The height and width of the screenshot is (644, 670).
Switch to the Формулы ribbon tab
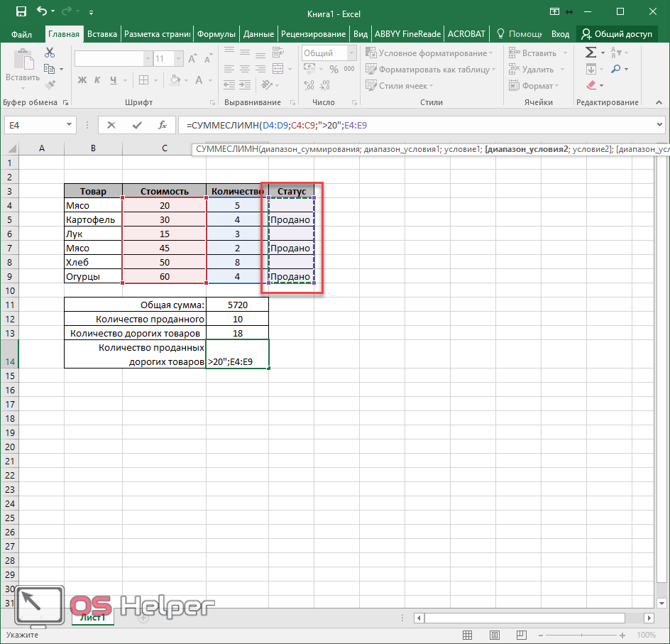[x=216, y=34]
